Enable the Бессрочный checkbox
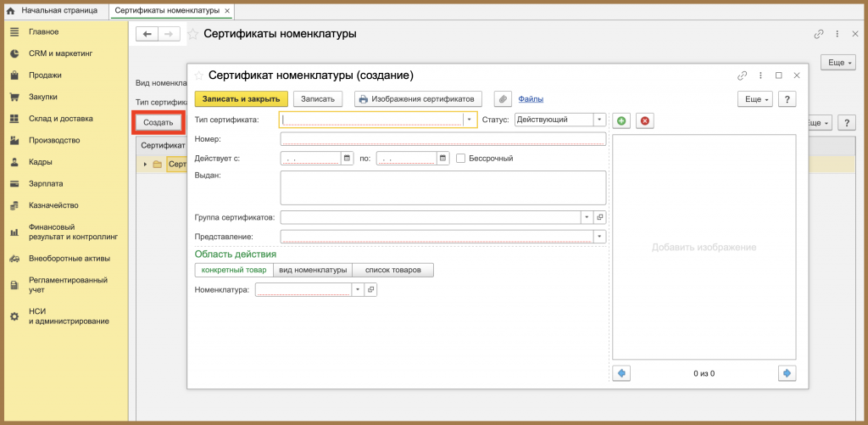868x425 pixels. coord(460,159)
